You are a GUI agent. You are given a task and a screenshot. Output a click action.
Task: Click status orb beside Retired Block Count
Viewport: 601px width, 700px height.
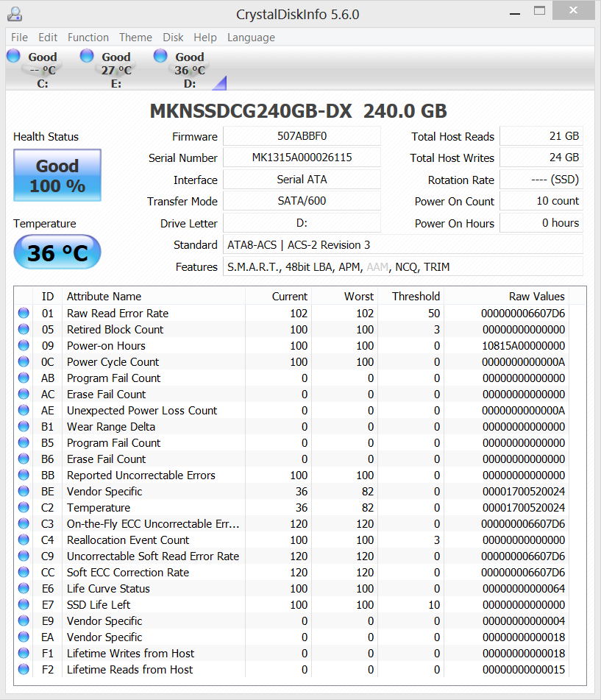[x=24, y=329]
